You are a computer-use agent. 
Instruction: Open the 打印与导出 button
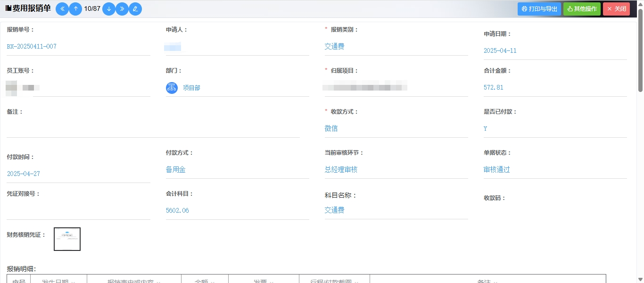(539, 9)
